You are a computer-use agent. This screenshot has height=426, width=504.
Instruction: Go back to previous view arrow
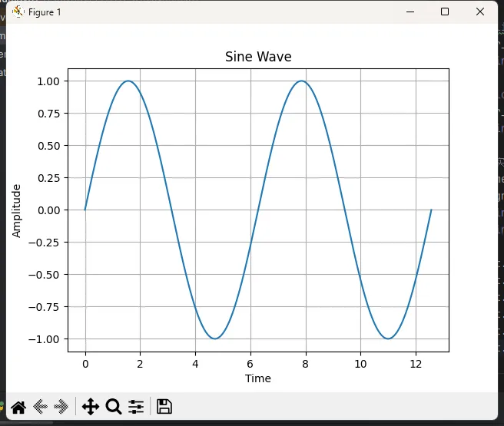(41, 407)
